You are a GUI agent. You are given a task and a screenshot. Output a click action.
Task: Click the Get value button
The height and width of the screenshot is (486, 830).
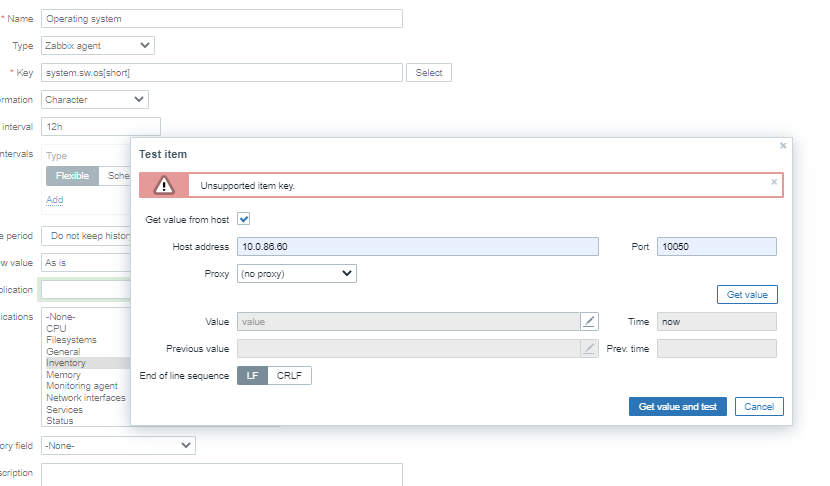pyautogui.click(x=747, y=295)
